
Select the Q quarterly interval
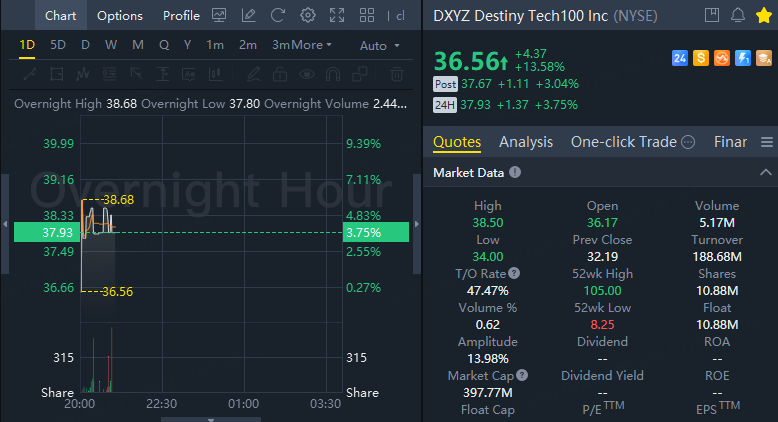(164, 45)
